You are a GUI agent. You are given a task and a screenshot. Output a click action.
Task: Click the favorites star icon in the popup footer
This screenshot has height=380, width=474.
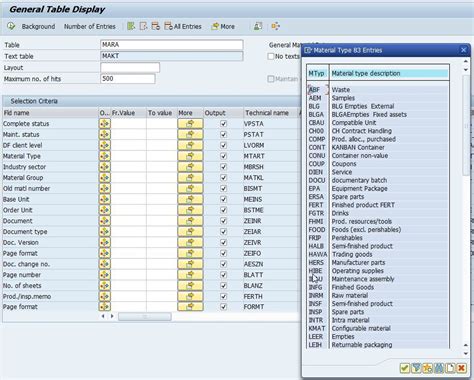pyautogui.click(x=427, y=368)
